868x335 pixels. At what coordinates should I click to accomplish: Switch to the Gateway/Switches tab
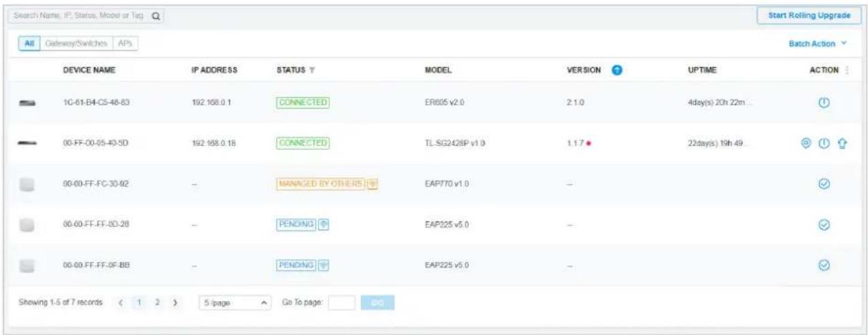pos(75,43)
